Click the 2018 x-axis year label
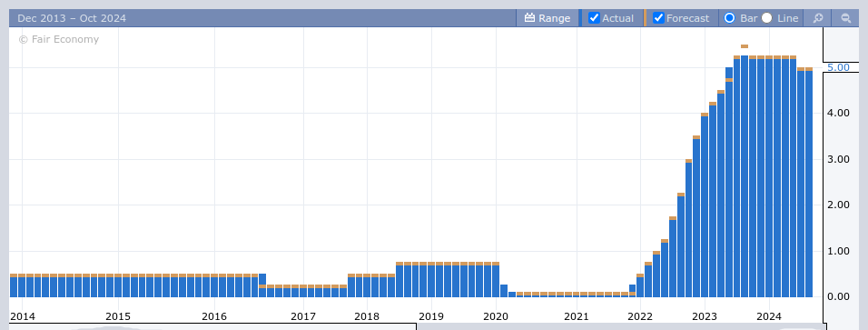 pyautogui.click(x=367, y=316)
